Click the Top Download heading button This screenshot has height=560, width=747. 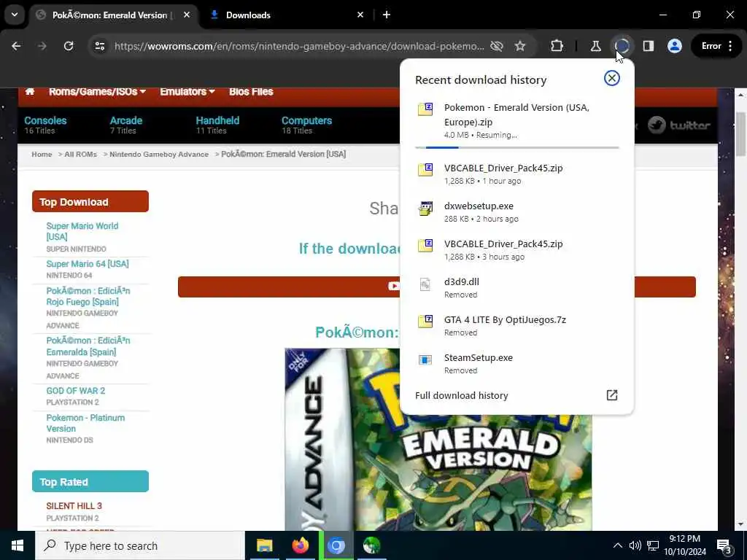(90, 201)
